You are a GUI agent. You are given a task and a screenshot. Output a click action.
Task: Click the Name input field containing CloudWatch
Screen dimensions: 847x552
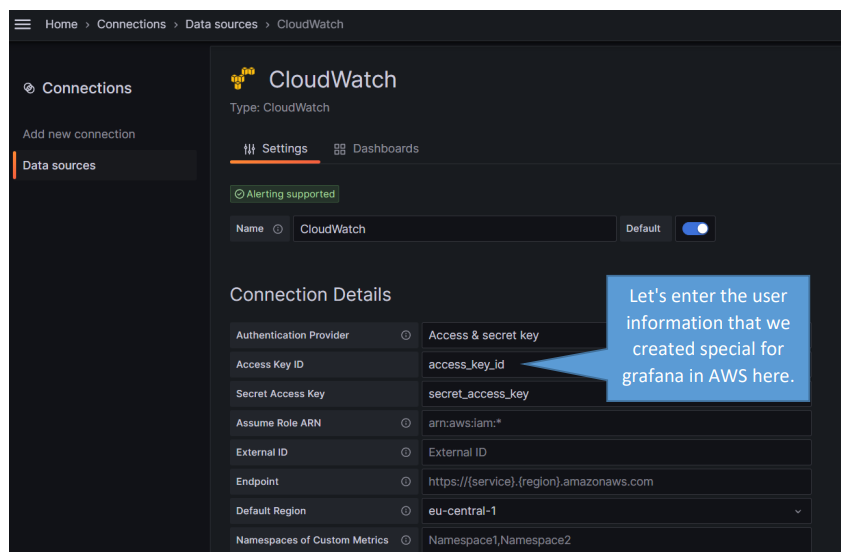tap(454, 229)
